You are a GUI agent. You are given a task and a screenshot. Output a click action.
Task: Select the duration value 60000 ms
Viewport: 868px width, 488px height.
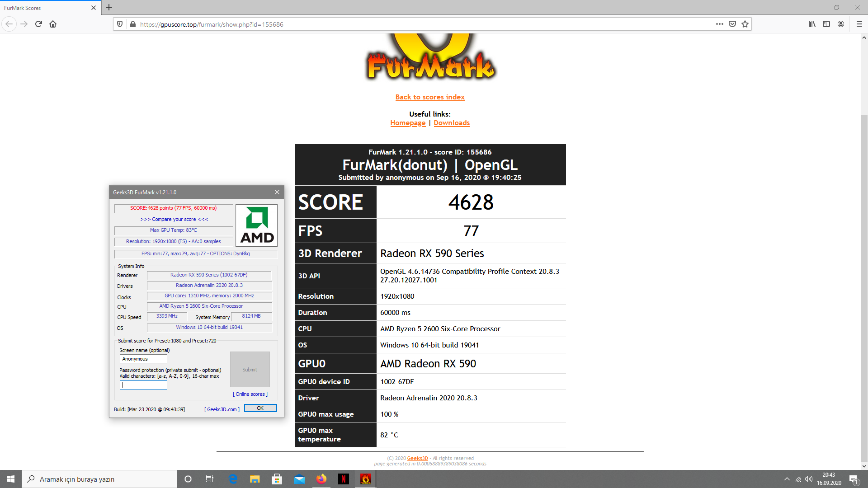396,313
